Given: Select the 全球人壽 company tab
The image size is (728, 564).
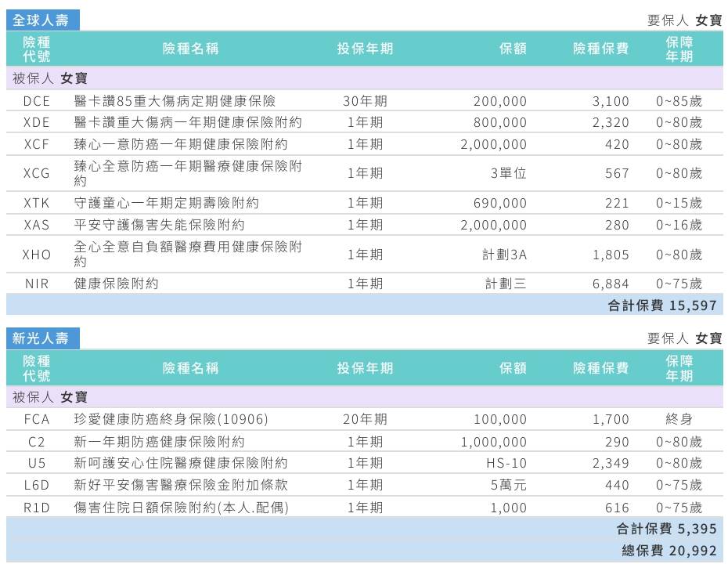Looking at the screenshot, I should (41, 20).
